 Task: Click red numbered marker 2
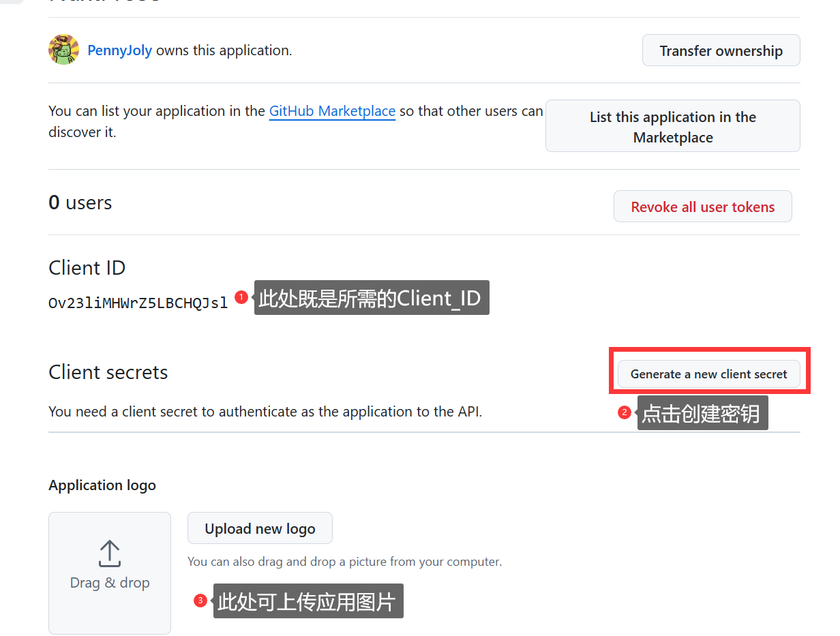tap(624, 412)
